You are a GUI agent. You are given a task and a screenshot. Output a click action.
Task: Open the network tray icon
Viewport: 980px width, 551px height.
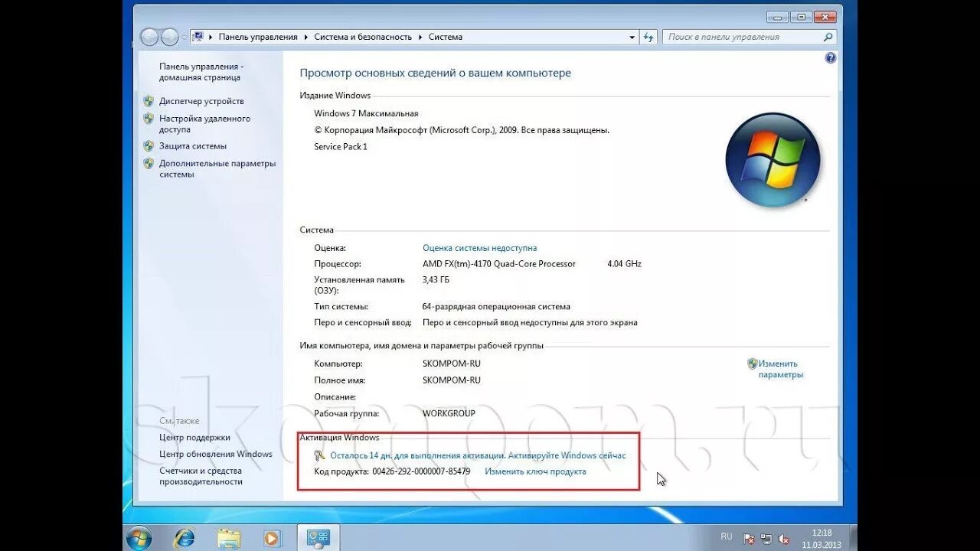tap(766, 539)
